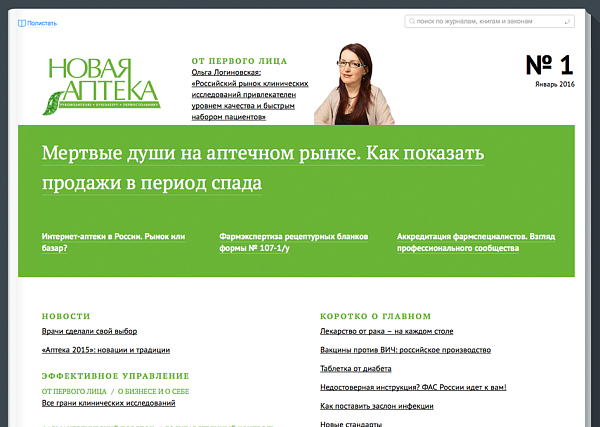Open Все грани клинических исследований
Screen dimensions: 600x427
[108, 403]
